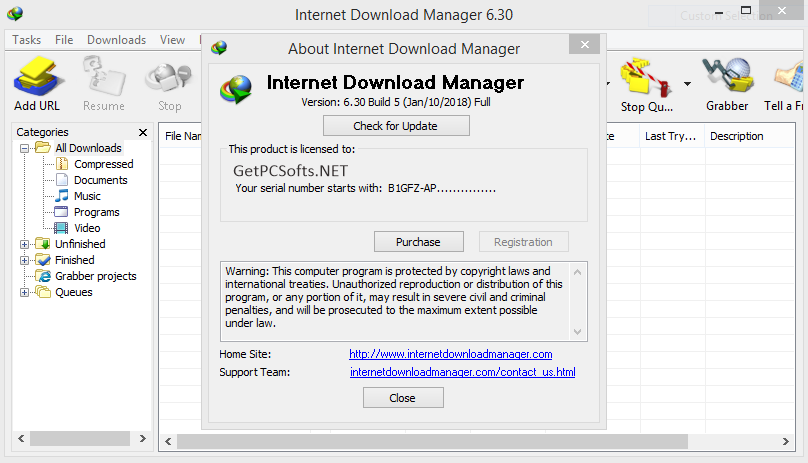808x463 pixels.
Task: Click download list right scroll arrow
Action: (x=785, y=441)
